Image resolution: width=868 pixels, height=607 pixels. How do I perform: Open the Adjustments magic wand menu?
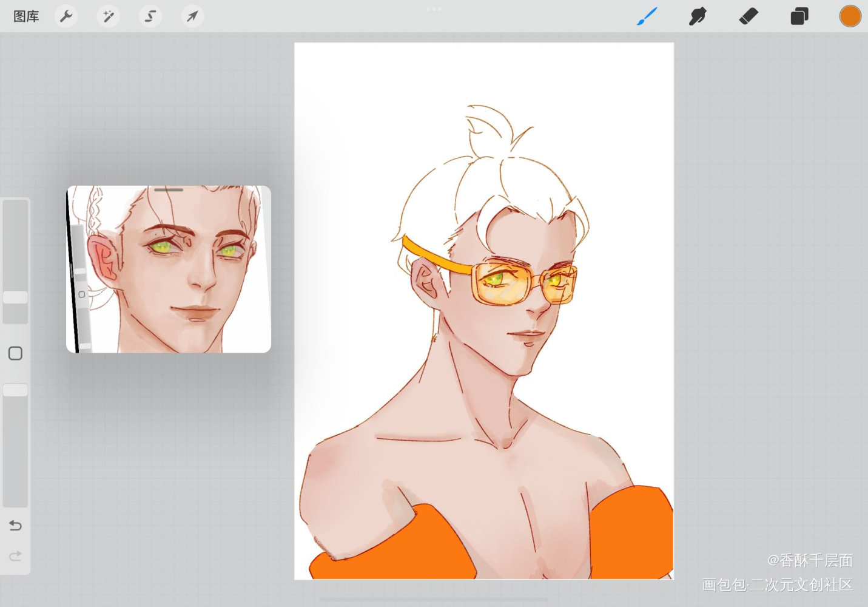click(x=108, y=16)
